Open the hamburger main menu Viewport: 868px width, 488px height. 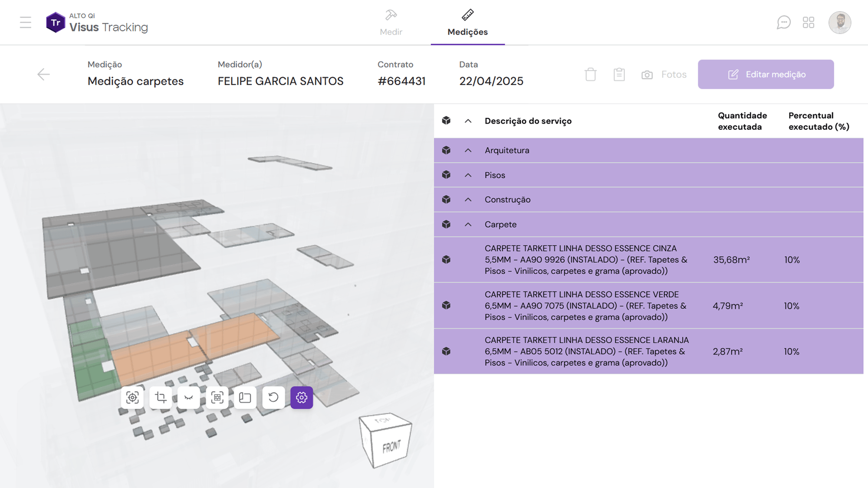26,23
